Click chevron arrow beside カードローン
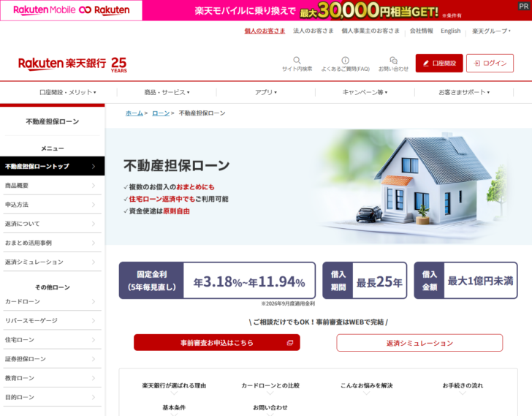532x416 pixels. (x=94, y=301)
